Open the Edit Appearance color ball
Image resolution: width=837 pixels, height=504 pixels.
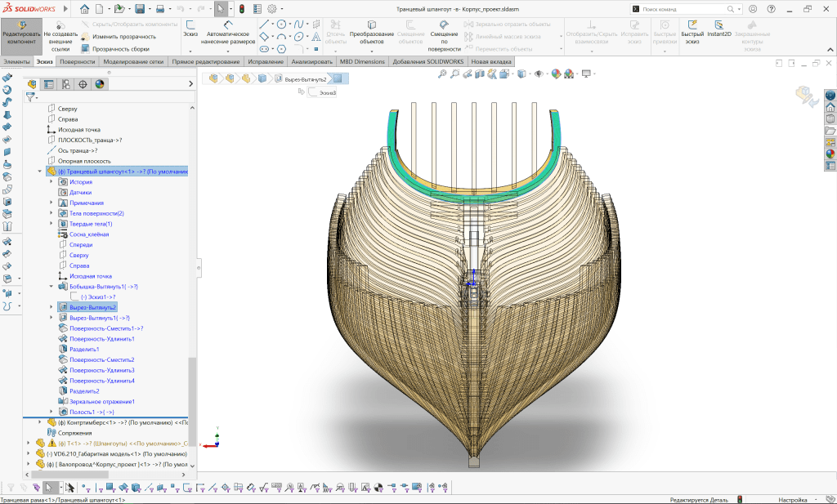coord(556,74)
